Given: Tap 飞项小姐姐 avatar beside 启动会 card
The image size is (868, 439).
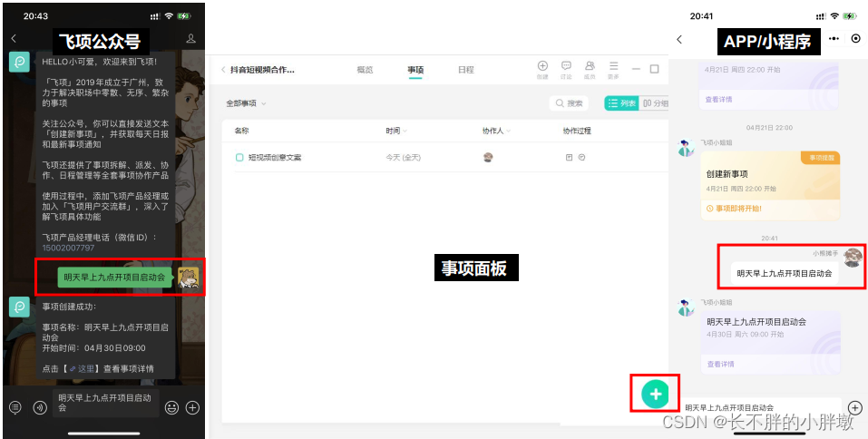Looking at the screenshot, I should 687,307.
